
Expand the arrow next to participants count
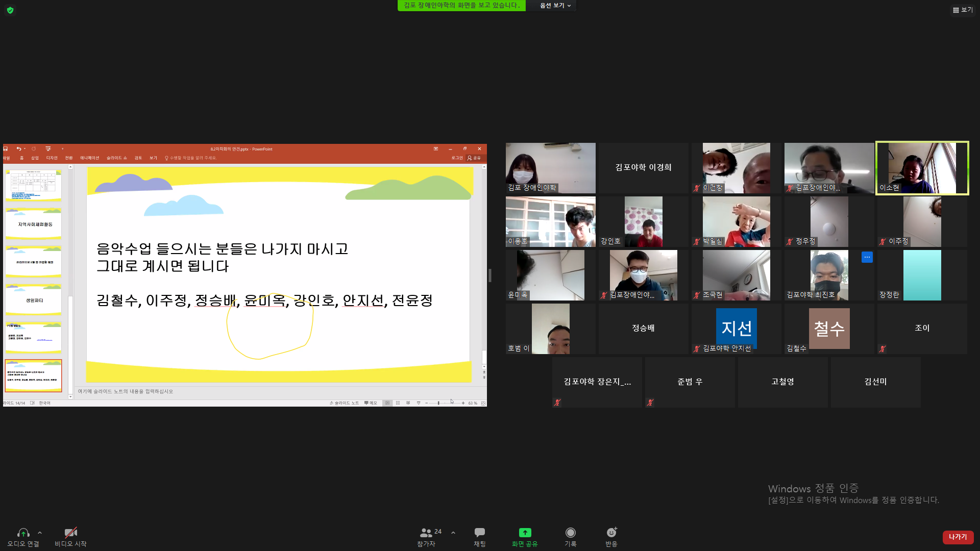453,533
